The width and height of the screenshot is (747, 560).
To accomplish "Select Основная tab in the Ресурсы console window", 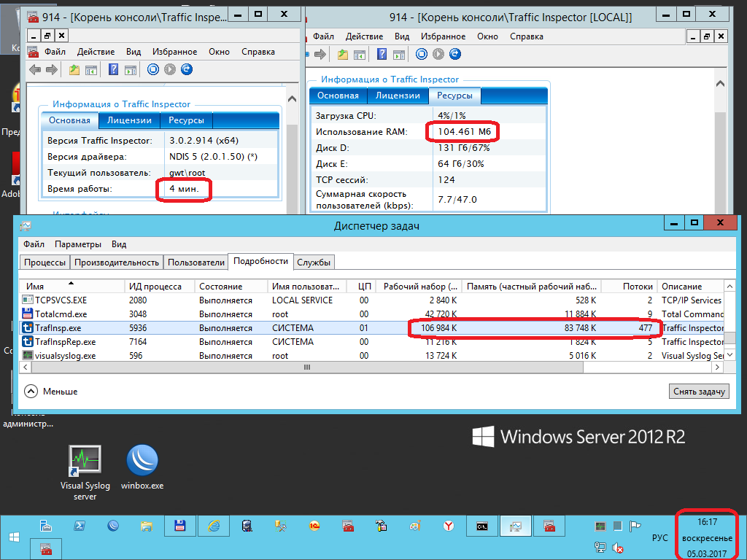I will [x=338, y=96].
